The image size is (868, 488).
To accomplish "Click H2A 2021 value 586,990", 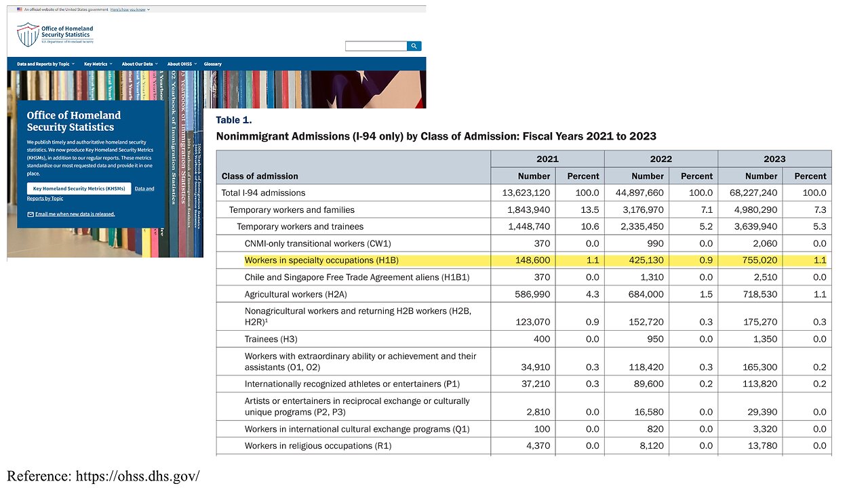I will [x=534, y=295].
